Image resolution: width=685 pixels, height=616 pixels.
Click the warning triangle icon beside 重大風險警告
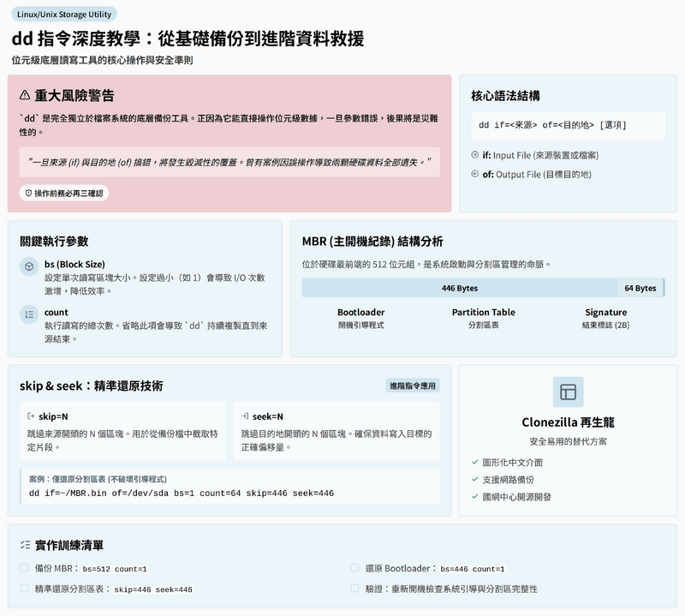25,96
